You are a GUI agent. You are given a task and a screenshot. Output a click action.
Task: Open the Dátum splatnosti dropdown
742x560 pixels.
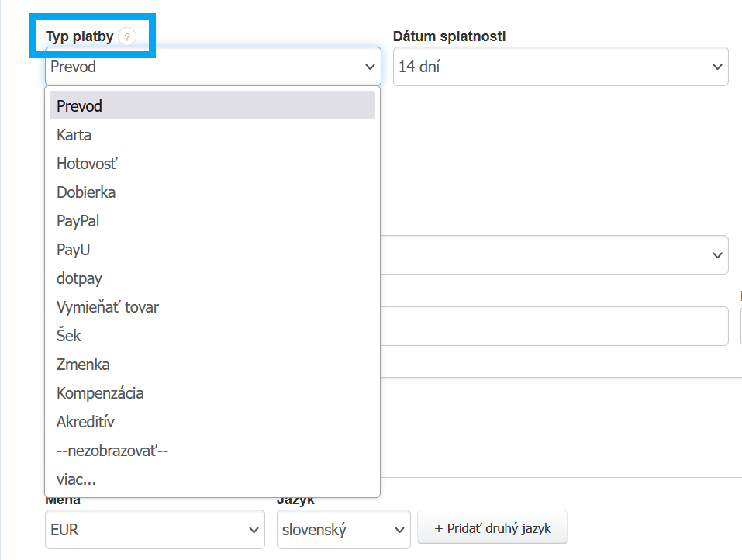click(x=561, y=67)
